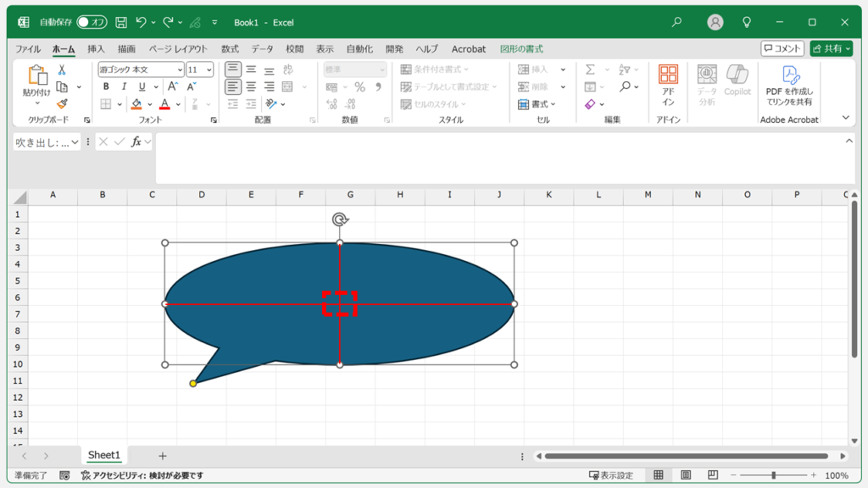Screen dimensions: 868x488
Task: Open the text orientation icon
Action: click(270, 104)
